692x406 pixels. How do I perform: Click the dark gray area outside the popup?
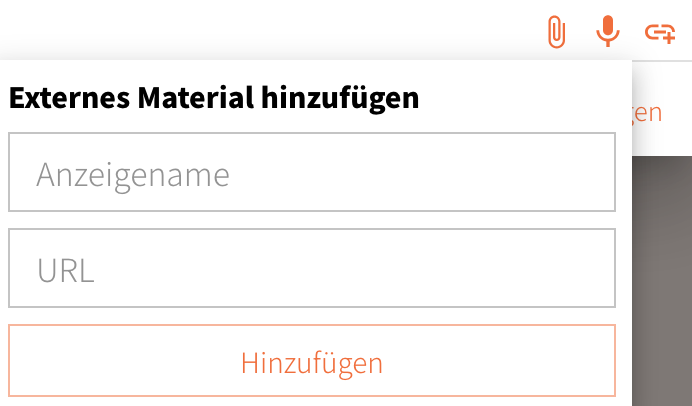point(660,280)
